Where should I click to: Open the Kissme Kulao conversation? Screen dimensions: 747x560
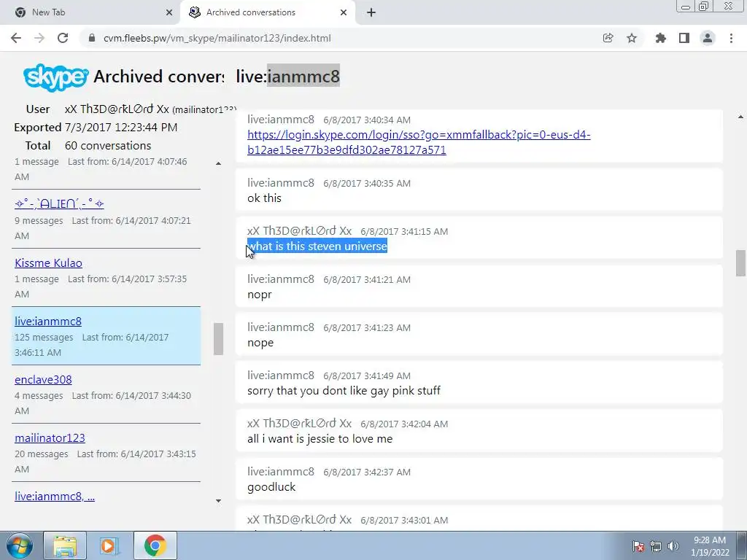48,262
